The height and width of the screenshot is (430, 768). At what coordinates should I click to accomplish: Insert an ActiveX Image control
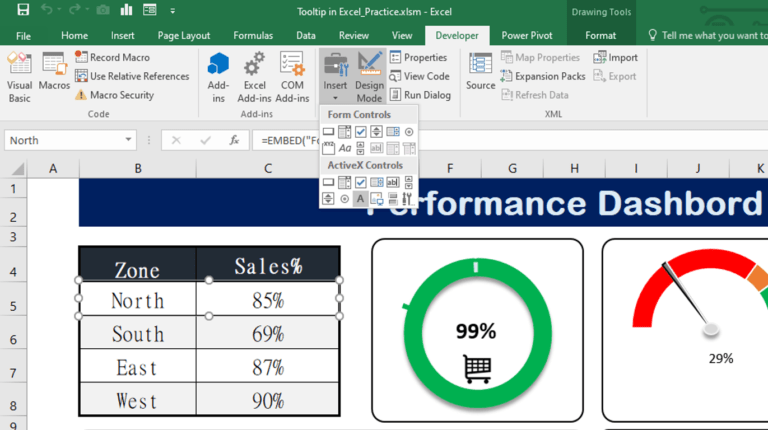tap(377, 198)
